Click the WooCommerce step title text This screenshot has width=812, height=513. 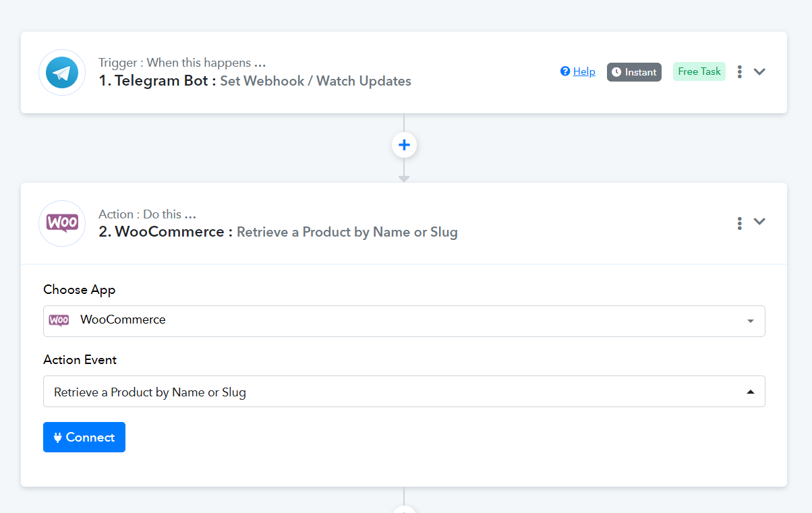pyautogui.click(x=278, y=232)
